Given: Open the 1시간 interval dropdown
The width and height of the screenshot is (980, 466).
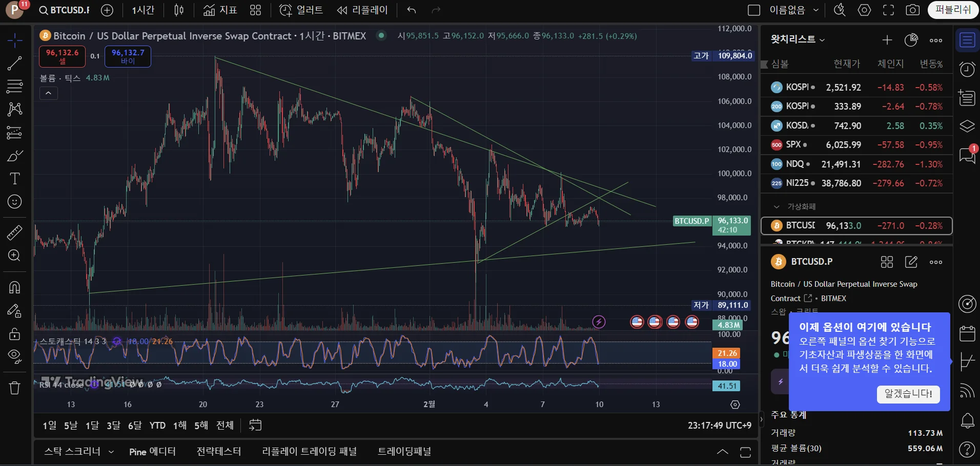Looking at the screenshot, I should click(x=143, y=10).
